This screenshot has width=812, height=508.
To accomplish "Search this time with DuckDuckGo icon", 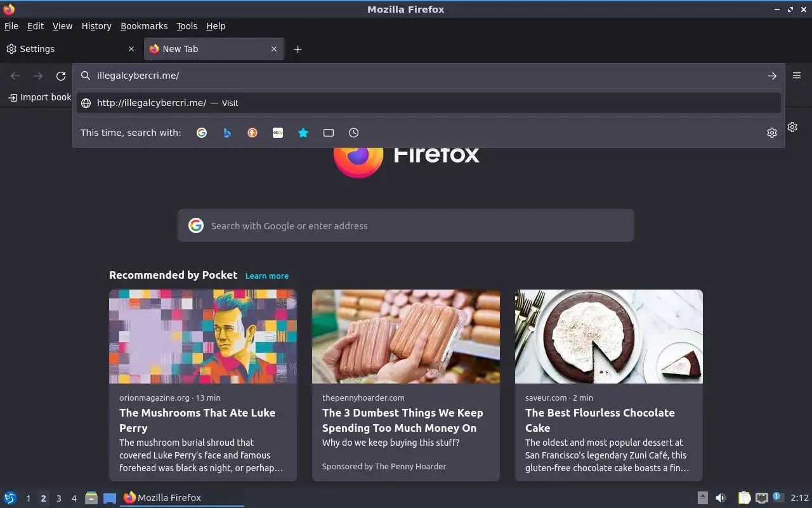I will pos(252,133).
